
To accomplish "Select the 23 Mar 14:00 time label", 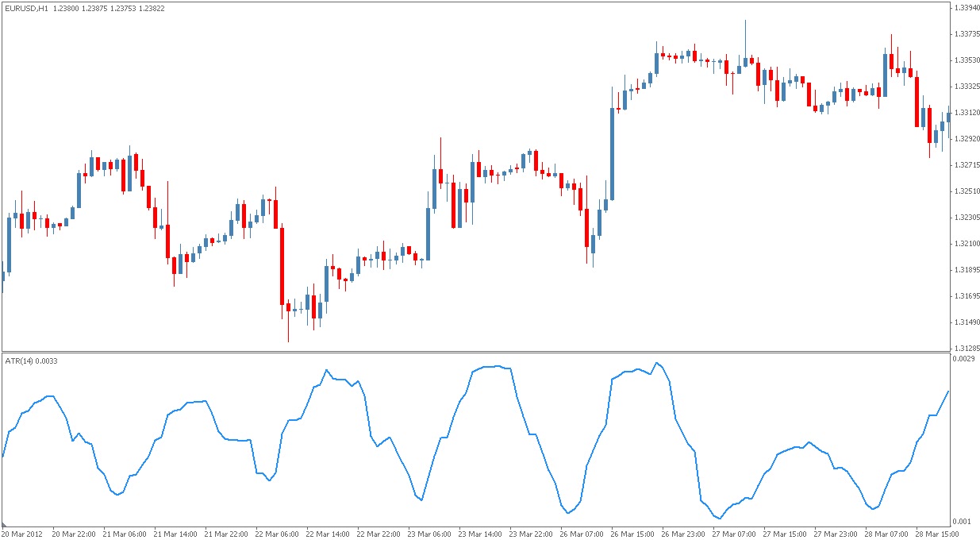I will (480, 534).
